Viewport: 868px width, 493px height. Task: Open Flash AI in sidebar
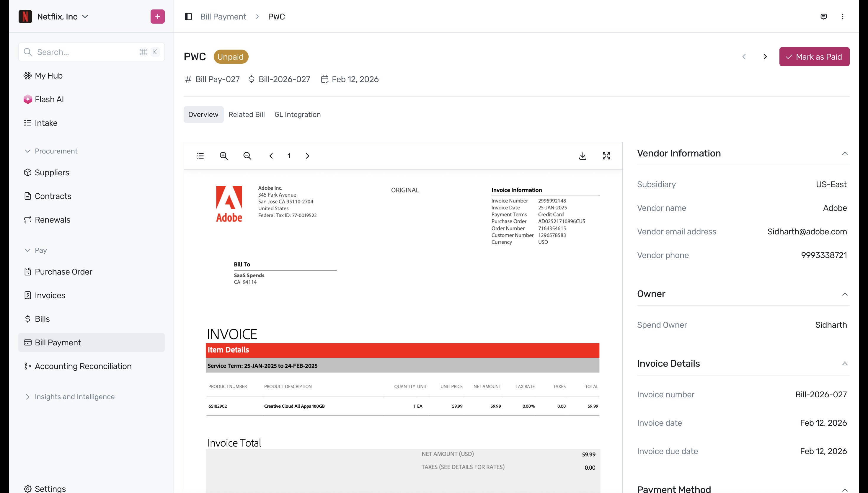pos(92,99)
